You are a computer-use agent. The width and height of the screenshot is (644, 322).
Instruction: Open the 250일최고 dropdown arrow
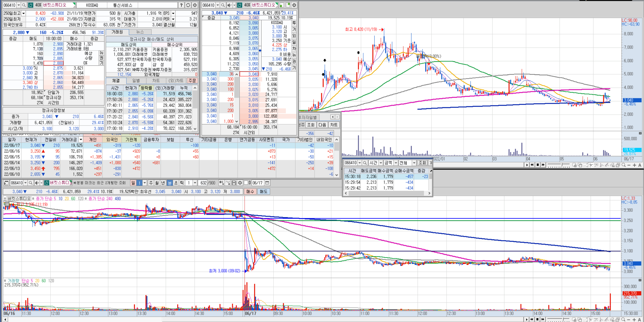24,13
